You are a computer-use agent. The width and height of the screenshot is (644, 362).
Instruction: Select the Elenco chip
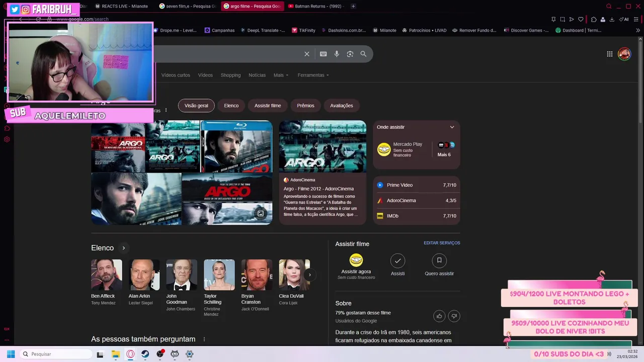pyautogui.click(x=231, y=106)
